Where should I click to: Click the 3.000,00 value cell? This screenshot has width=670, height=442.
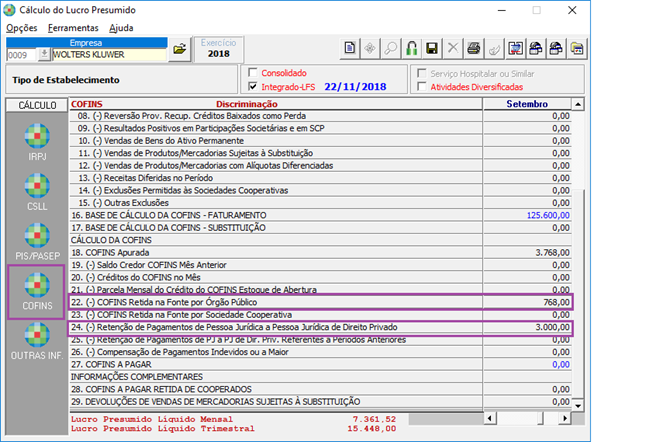(527, 327)
